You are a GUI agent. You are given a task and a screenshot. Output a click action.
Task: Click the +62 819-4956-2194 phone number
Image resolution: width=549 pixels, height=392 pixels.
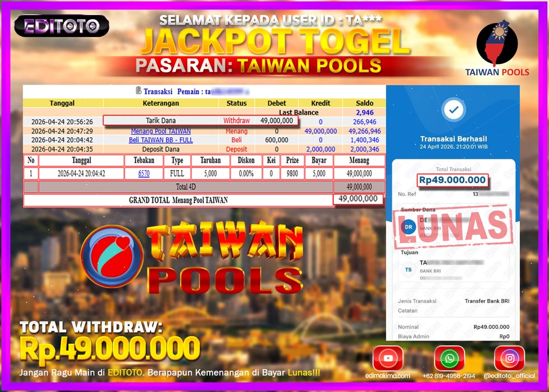[x=449, y=376]
